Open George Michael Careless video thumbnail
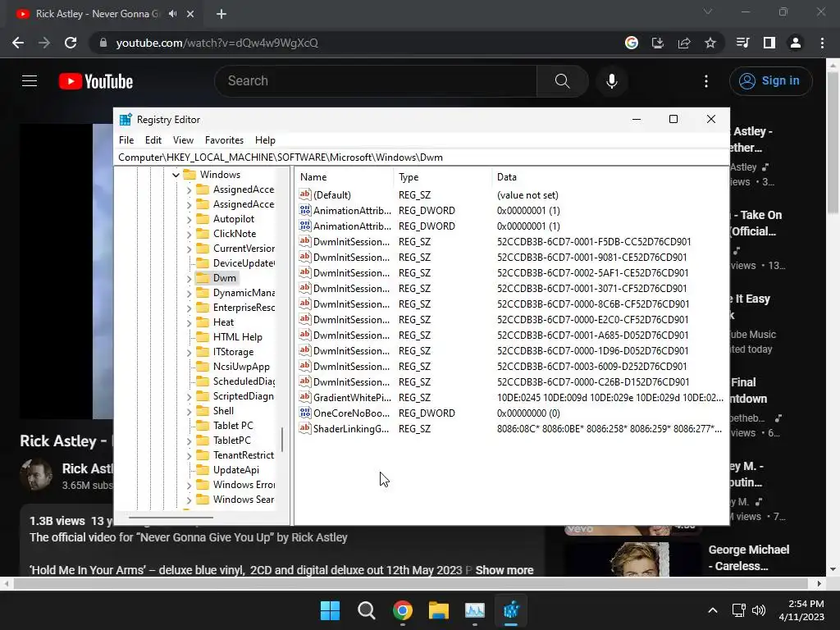Viewport: 840px width, 630px height. pos(632,559)
